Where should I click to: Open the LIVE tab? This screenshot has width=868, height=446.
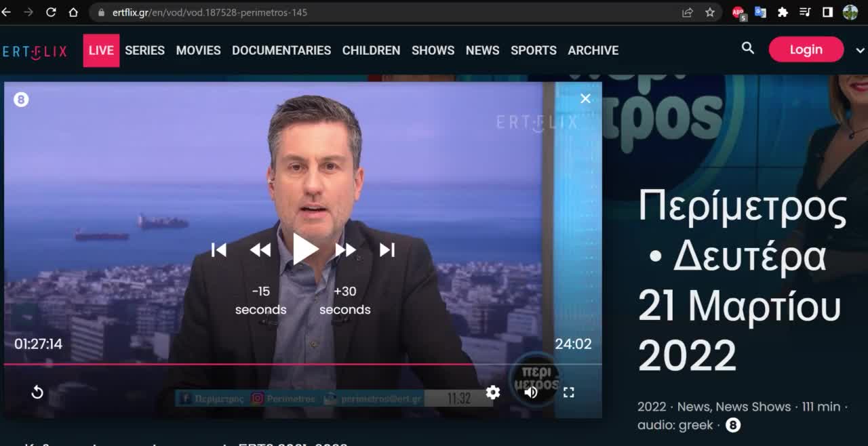click(101, 50)
